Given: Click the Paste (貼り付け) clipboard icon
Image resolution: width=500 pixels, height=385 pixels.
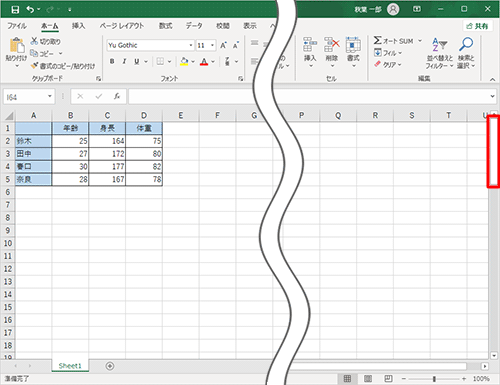Looking at the screenshot, I should [x=17, y=46].
